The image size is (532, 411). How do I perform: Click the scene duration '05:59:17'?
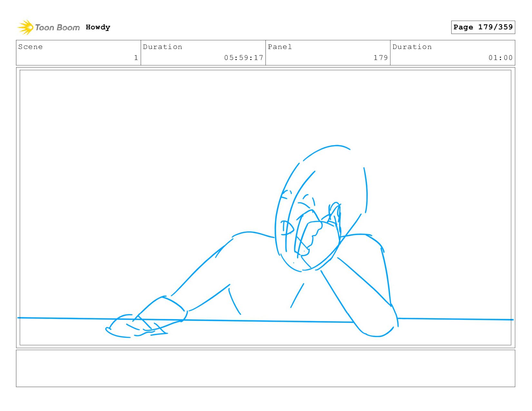(x=244, y=58)
